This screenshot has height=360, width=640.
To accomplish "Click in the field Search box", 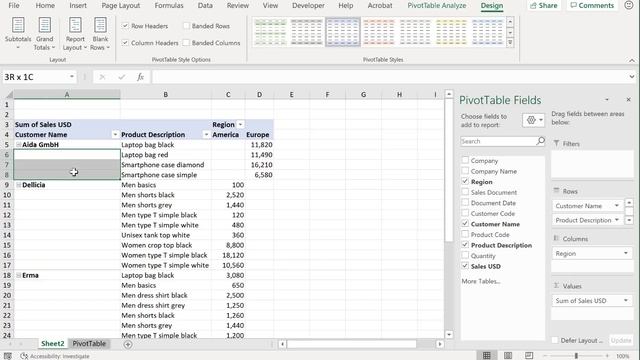I will 498,141.
